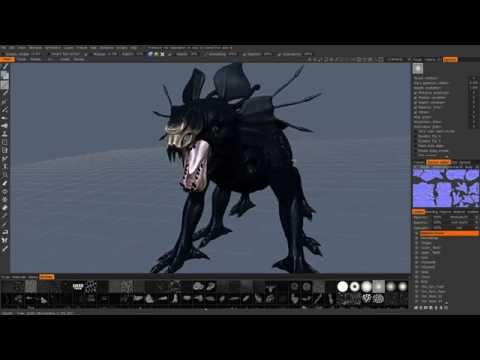Select the orange highlighted layer row
This screenshot has height=360, width=480.
pos(449,234)
